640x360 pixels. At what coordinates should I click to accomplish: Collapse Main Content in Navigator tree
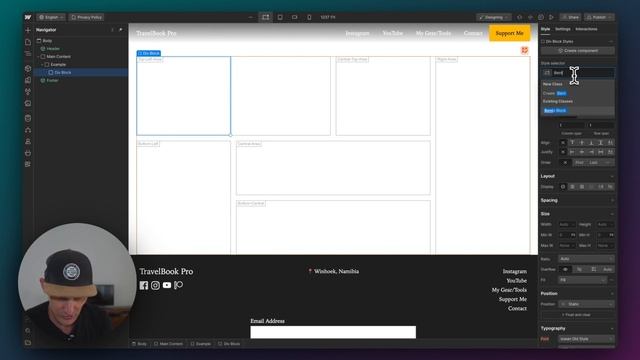[x=39, y=56]
